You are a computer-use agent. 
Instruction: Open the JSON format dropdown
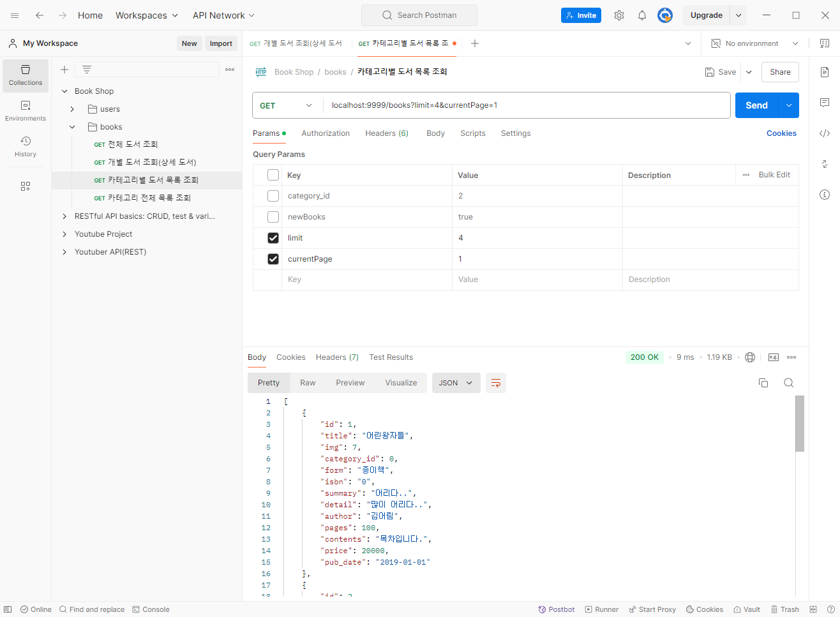456,383
